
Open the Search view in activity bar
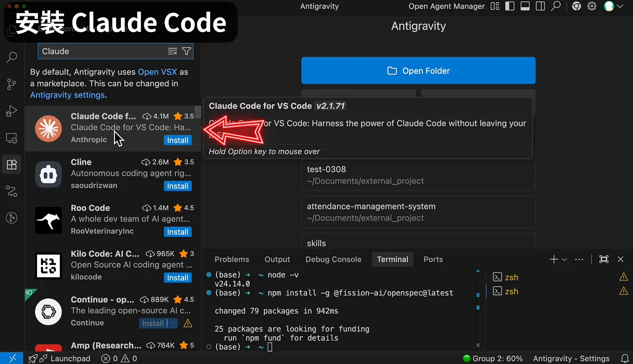pyautogui.click(x=12, y=57)
